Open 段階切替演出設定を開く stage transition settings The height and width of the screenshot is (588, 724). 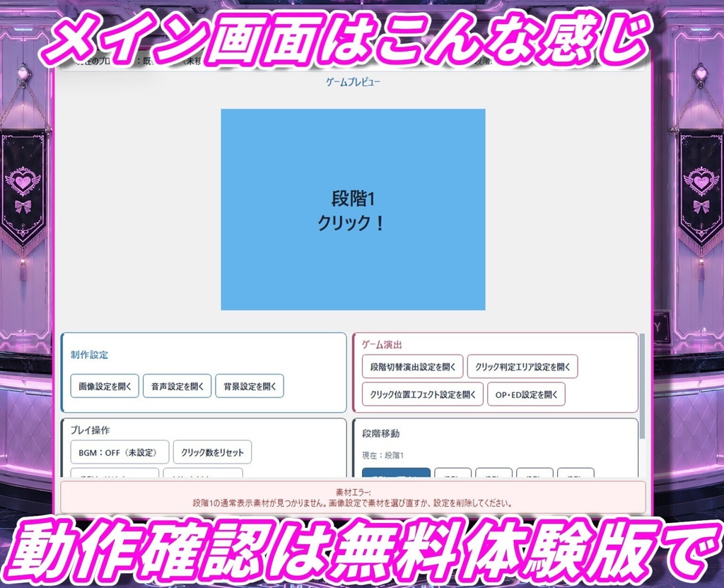413,367
